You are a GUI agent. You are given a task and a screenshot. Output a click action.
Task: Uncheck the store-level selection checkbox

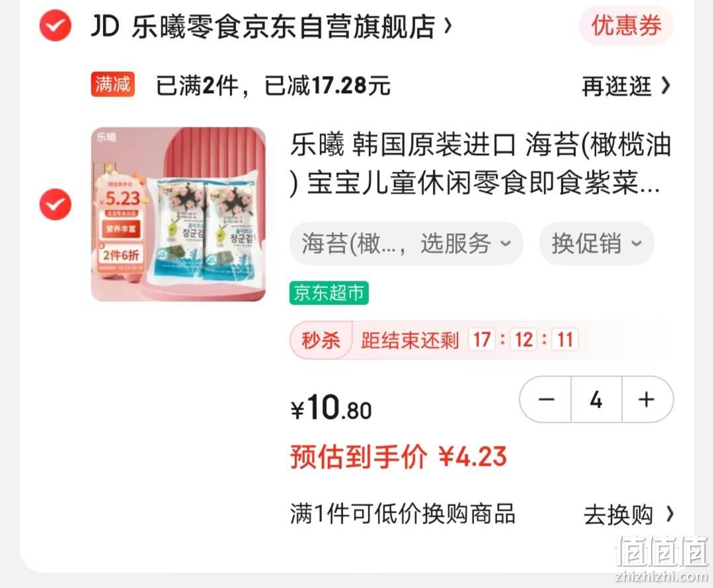click(55, 26)
